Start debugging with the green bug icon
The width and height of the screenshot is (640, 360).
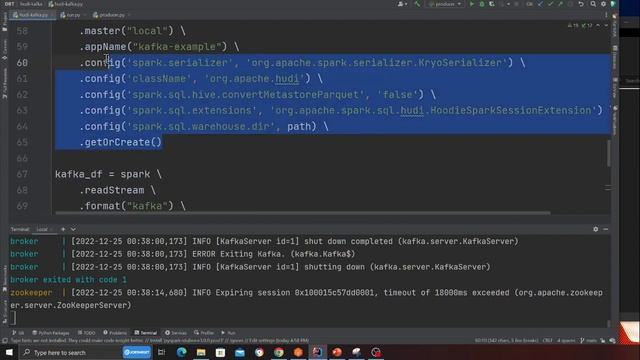(x=482, y=4)
